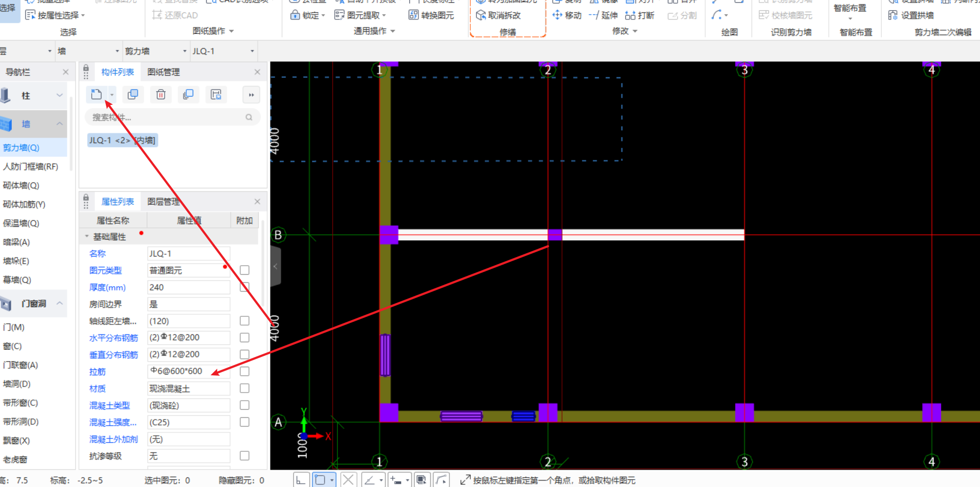This screenshot has width=980, height=487.
Task: Collapse side panels with the canvas edge handle
Action: point(275,266)
